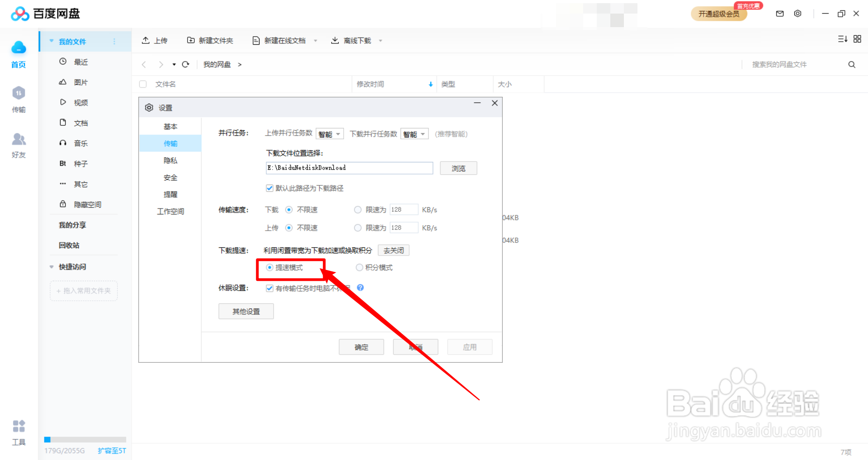Select the 好友 (Friends) sidebar icon

[18, 144]
